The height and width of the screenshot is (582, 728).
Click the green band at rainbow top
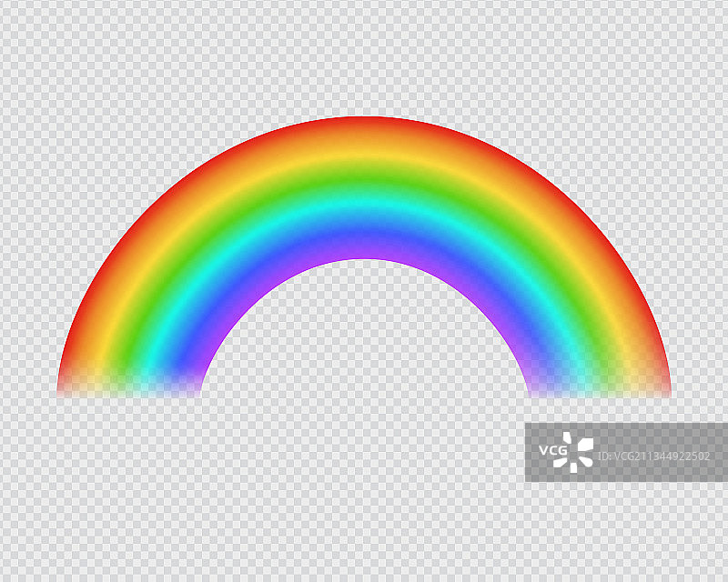tap(364, 180)
